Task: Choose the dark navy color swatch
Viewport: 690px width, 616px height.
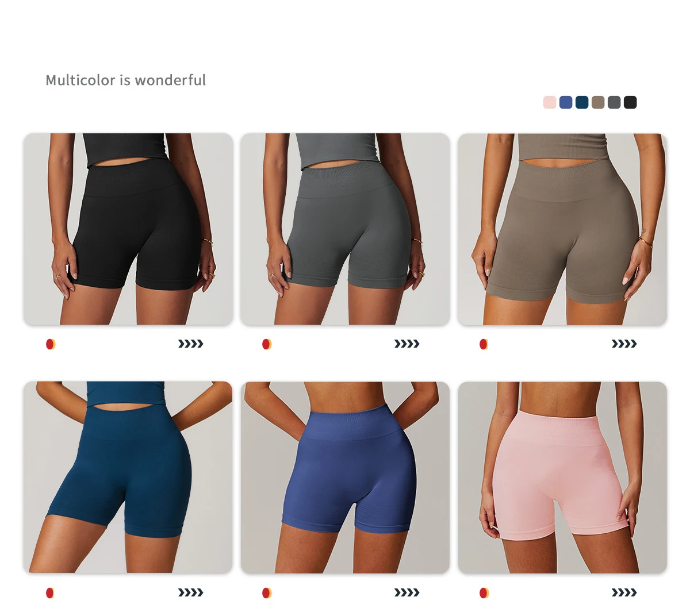Action: click(x=582, y=102)
